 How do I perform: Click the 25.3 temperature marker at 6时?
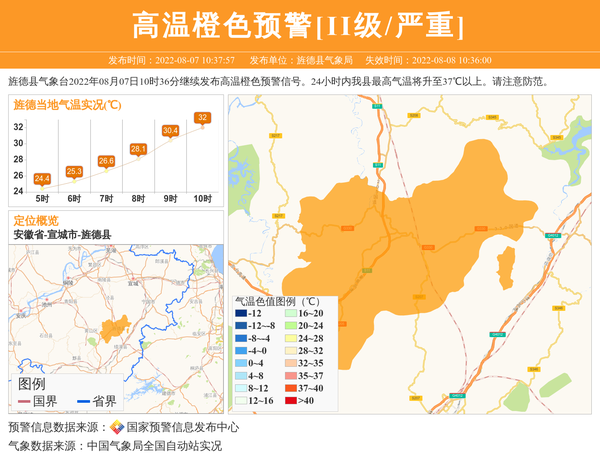(74, 172)
